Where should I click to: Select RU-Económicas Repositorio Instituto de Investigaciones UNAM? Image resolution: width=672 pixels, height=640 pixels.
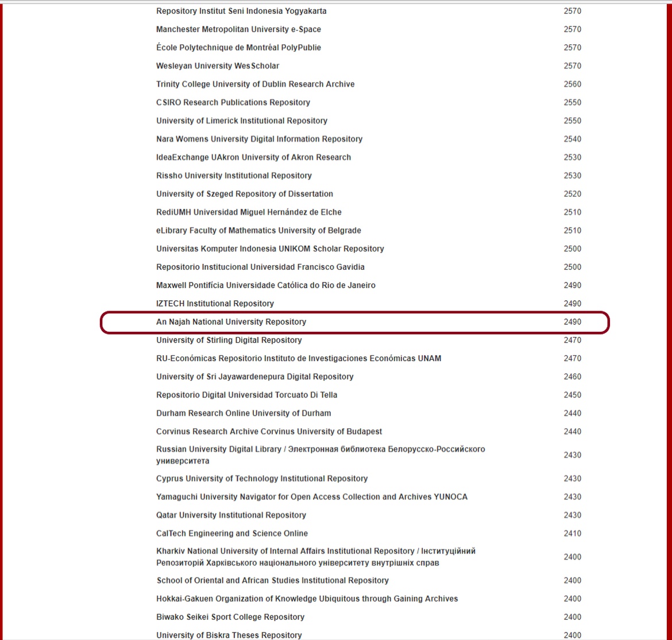[x=299, y=358]
